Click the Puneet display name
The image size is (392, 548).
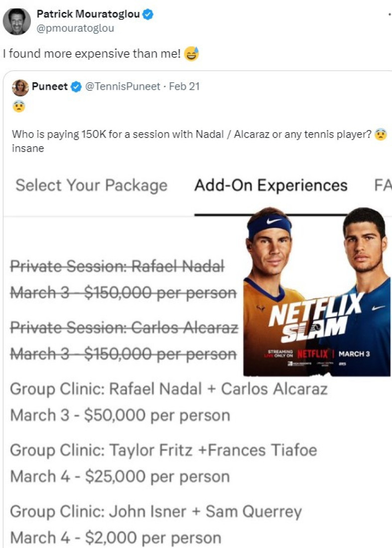tap(50, 87)
